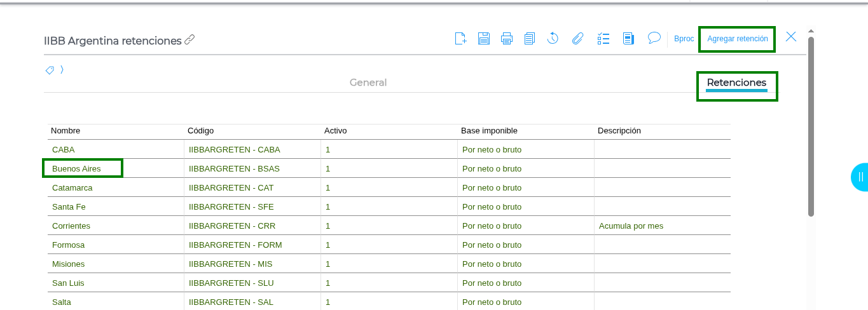Open the change history clock icon

pos(553,39)
